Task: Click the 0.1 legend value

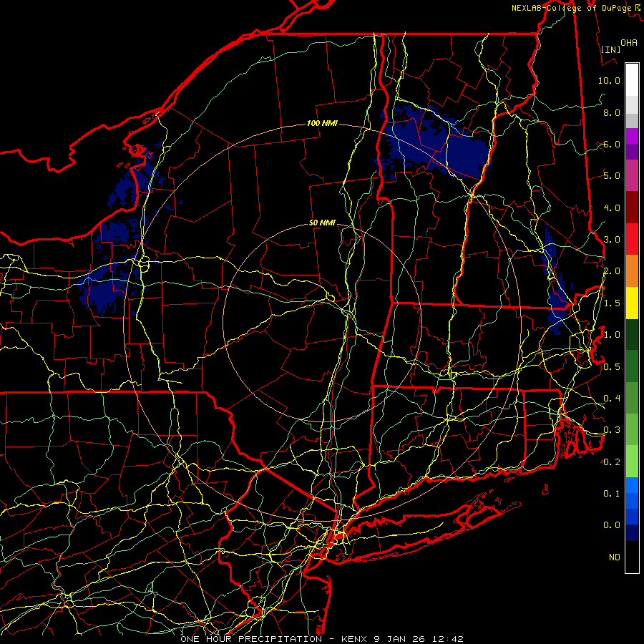Action: pos(612,493)
